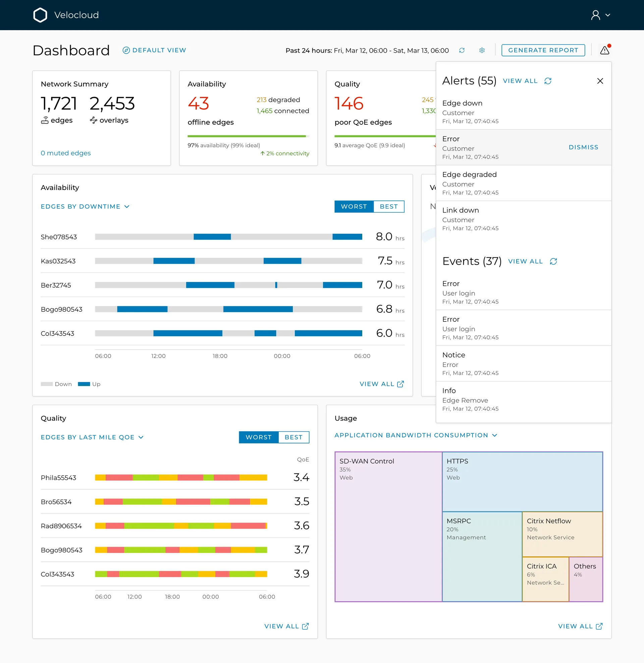Viewport: 644px width, 663px height.
Task: Select the MSRPC treemap tile
Action: [x=482, y=556]
